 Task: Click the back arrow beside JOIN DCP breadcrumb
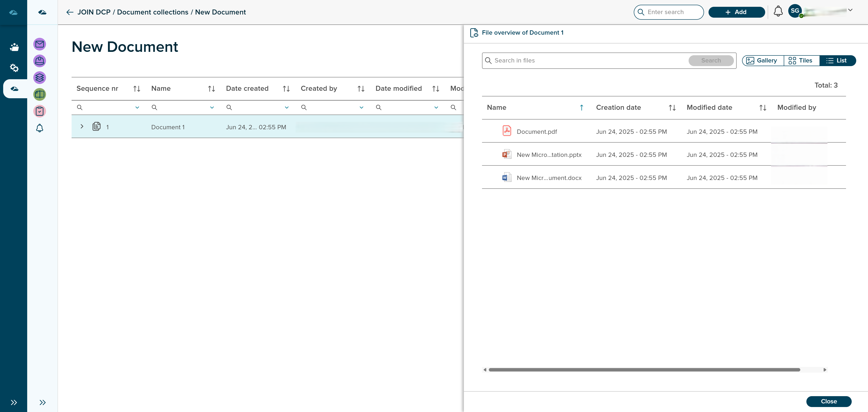point(70,12)
